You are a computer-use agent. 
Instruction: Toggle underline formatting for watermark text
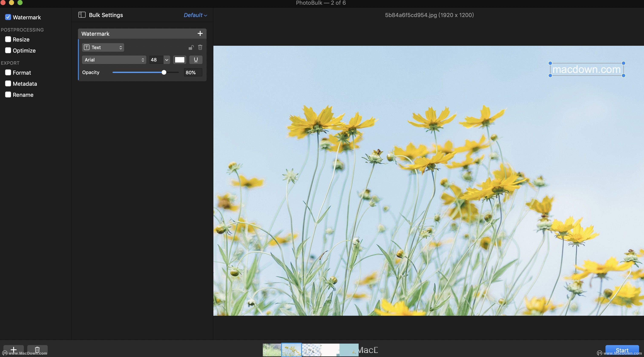tap(196, 60)
